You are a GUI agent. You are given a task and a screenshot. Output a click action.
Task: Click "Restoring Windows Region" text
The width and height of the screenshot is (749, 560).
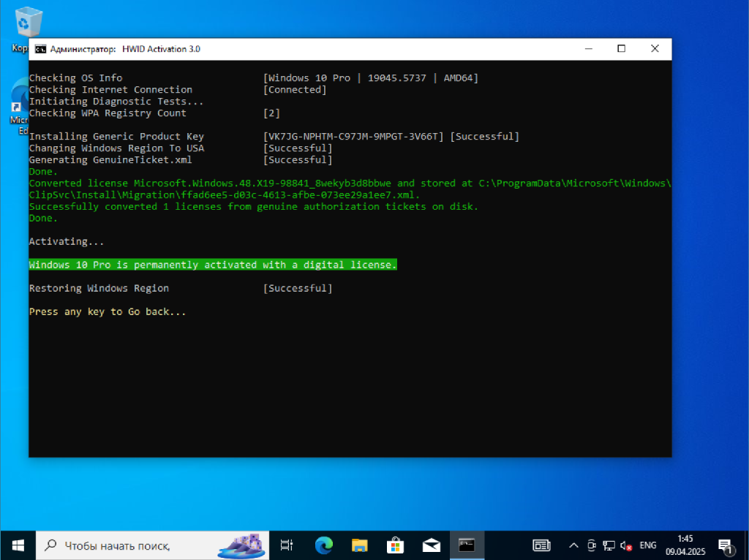pyautogui.click(x=99, y=288)
